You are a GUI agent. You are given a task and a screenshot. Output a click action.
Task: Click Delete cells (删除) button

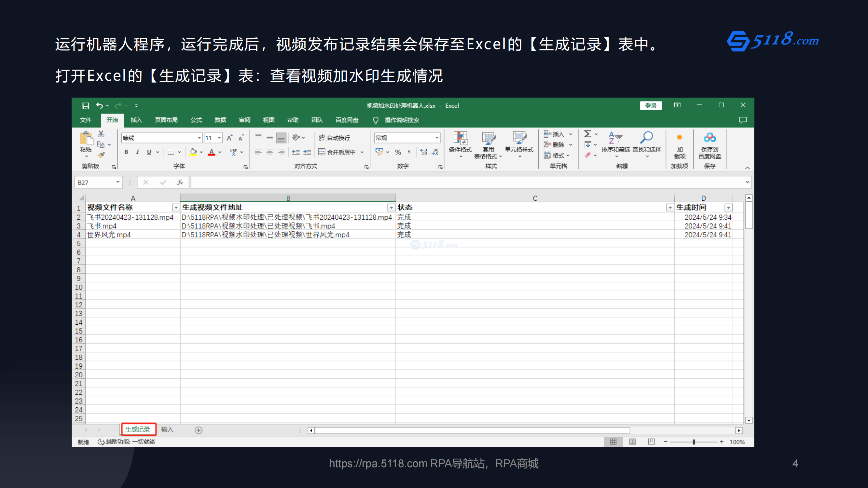point(558,145)
